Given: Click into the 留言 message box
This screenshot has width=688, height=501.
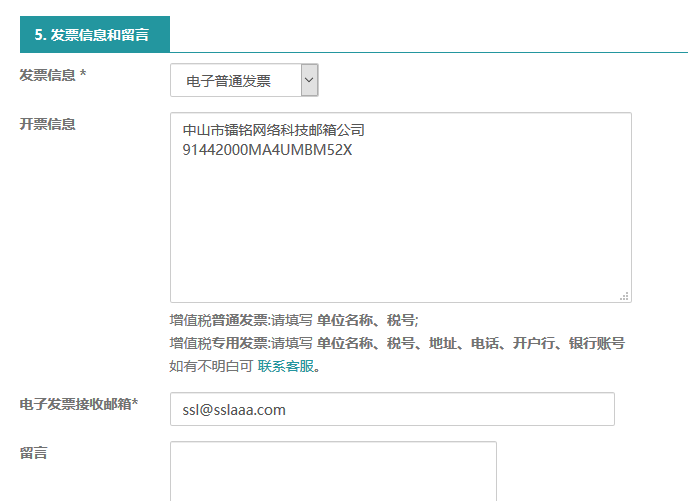Looking at the screenshot, I should (333, 471).
